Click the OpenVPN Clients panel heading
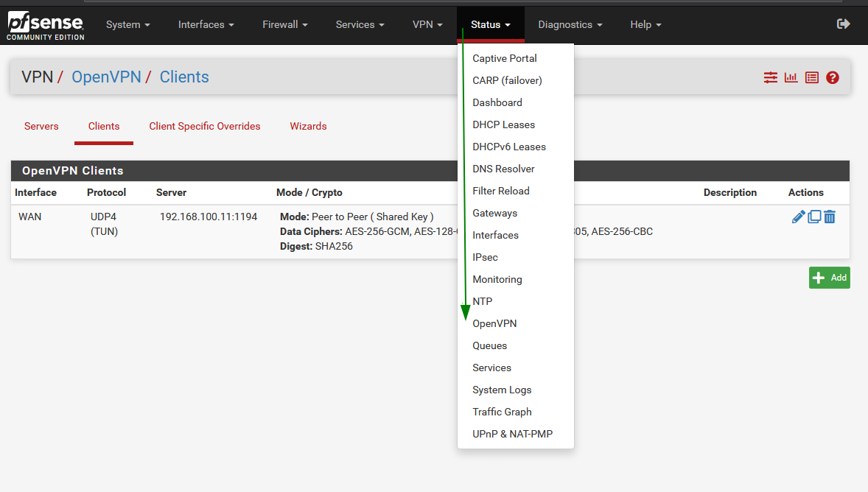868x492 pixels. coord(72,171)
